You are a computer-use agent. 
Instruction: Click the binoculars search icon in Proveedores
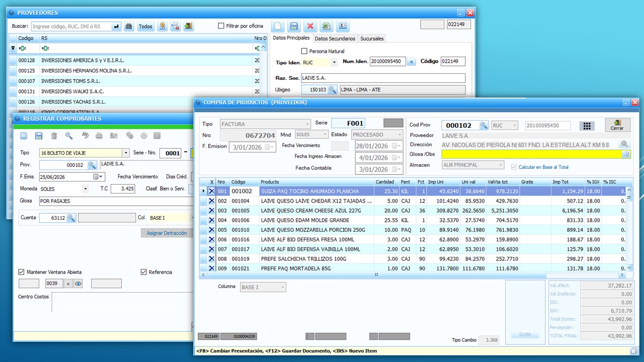click(129, 26)
